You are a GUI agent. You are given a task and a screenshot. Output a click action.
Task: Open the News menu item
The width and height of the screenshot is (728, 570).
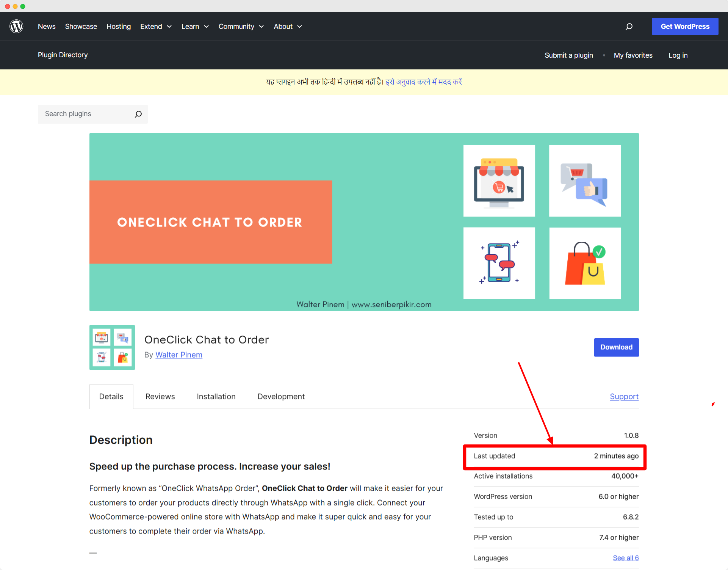[x=47, y=27]
